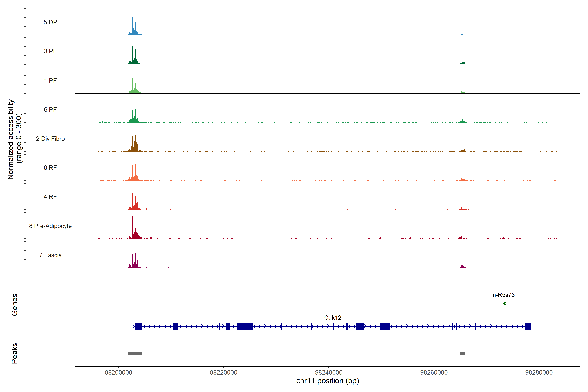588x392 pixels.
Task: Click the 7 Fascia track label
Action: (x=50, y=255)
